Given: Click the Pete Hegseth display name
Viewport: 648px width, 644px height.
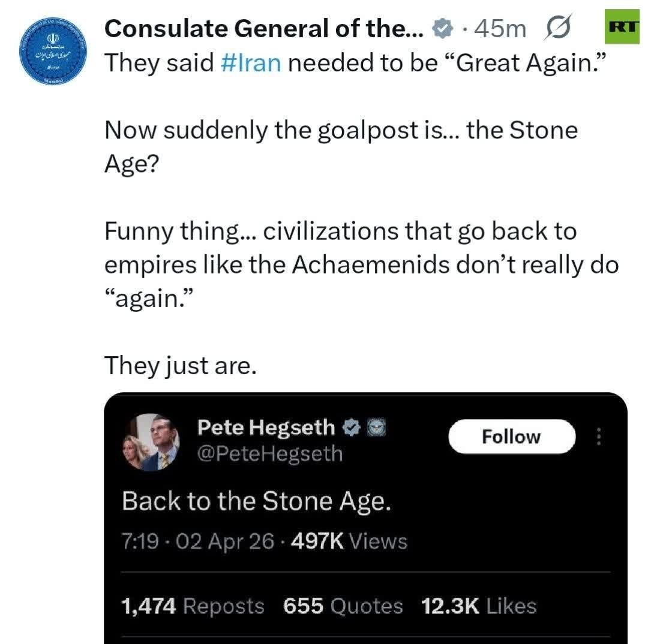Looking at the screenshot, I should [x=266, y=428].
